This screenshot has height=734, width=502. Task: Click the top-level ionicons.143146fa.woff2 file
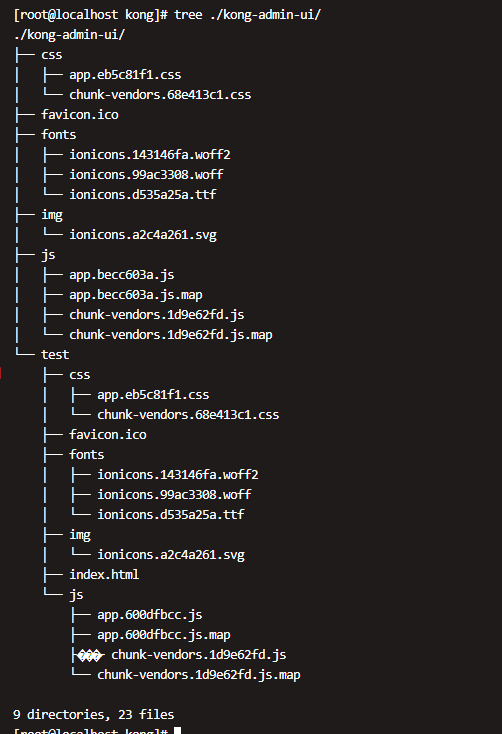[x=150, y=154]
